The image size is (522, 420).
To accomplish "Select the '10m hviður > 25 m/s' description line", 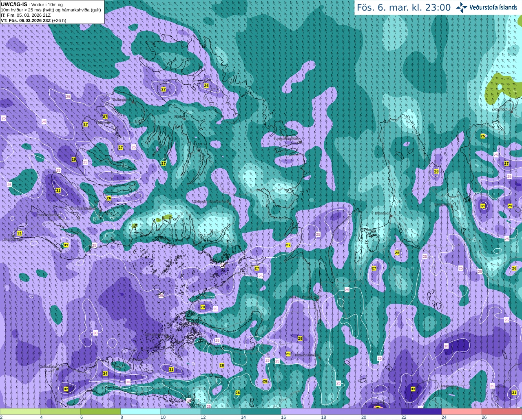I will 51,9.
